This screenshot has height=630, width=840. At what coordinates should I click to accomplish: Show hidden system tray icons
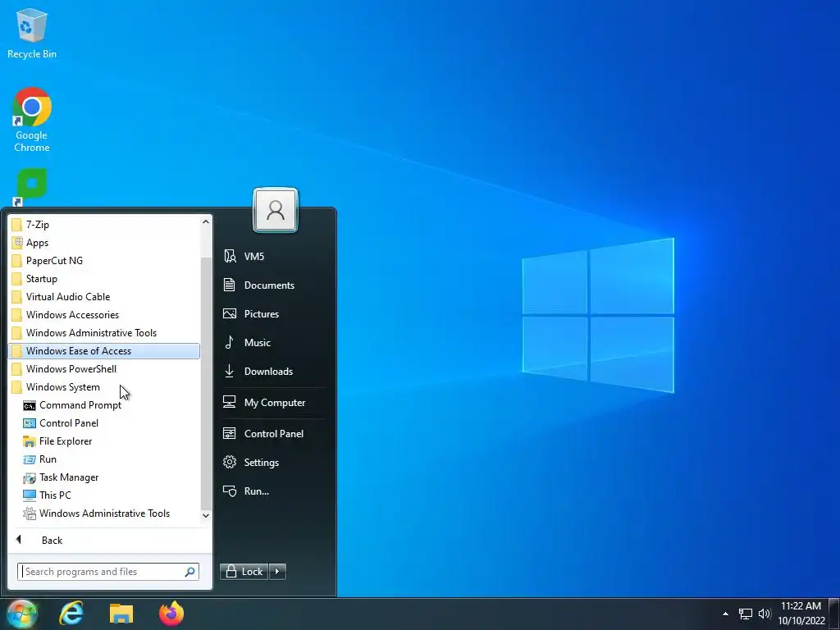pyautogui.click(x=725, y=614)
